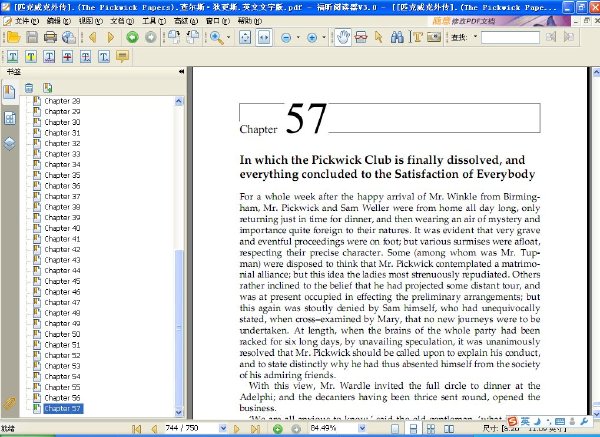Select the magnifier zoom tool
600x437 pixels.
click(x=217, y=38)
